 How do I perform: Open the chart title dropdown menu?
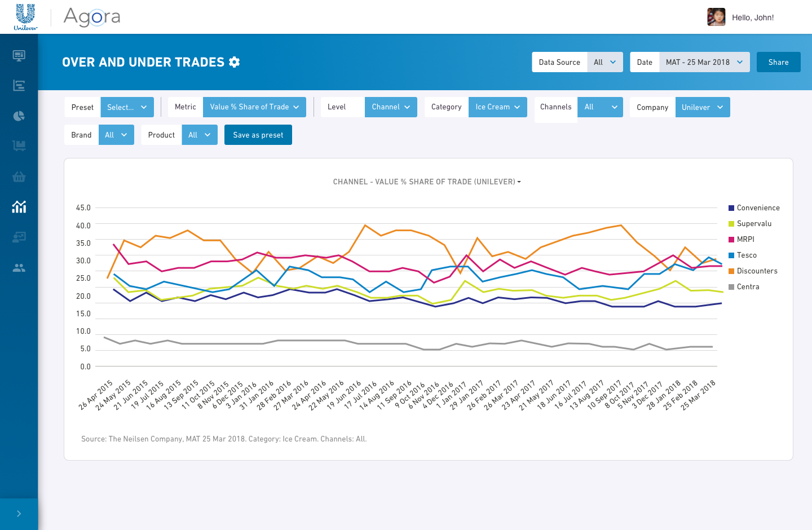(x=427, y=182)
